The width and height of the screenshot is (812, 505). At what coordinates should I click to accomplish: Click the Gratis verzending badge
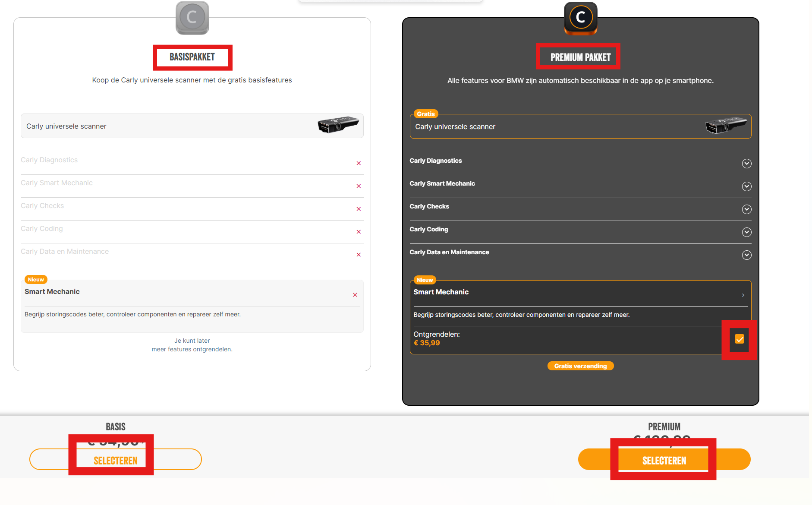click(x=581, y=366)
